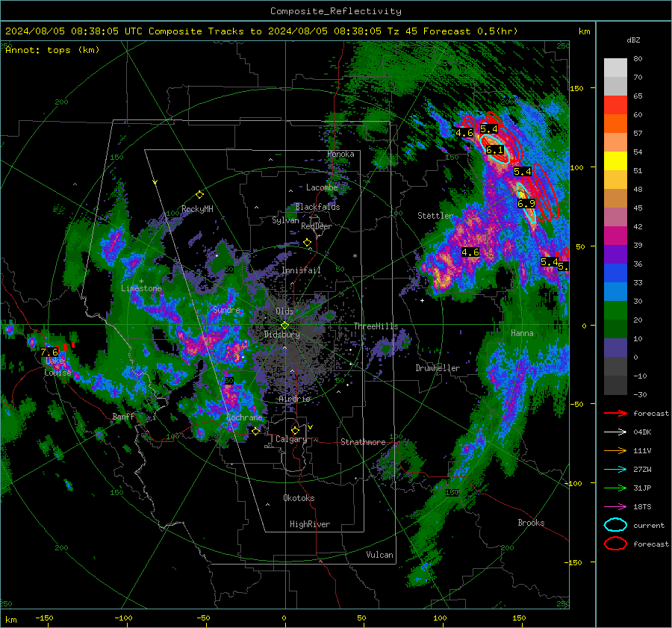672x628 pixels.
Task: Click the Hanna city label
Action: 522,333
